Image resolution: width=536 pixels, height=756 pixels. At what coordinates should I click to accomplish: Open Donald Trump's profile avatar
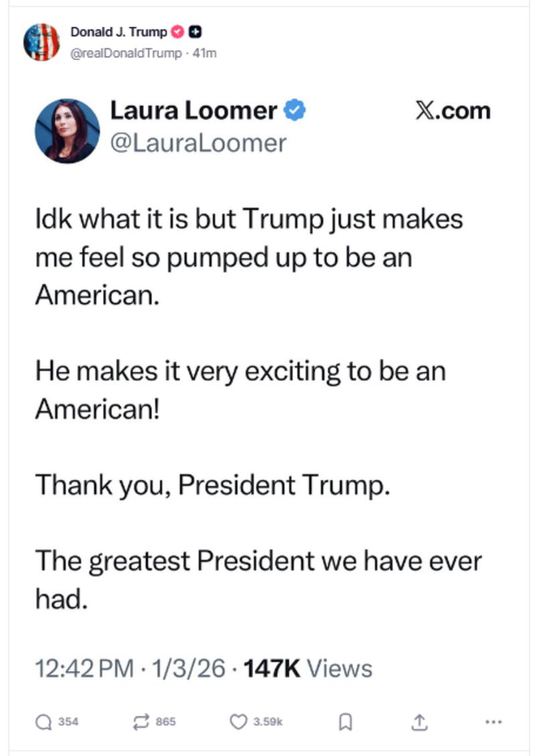point(42,42)
